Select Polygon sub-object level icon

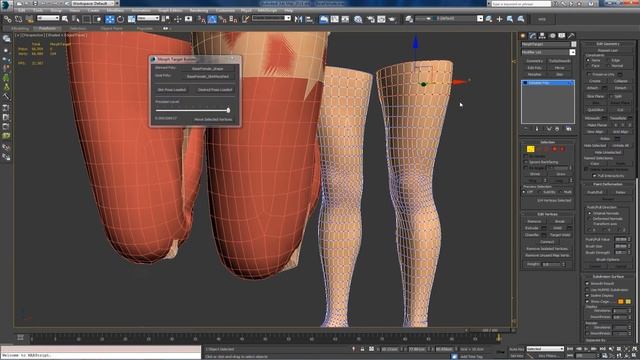tap(554, 149)
